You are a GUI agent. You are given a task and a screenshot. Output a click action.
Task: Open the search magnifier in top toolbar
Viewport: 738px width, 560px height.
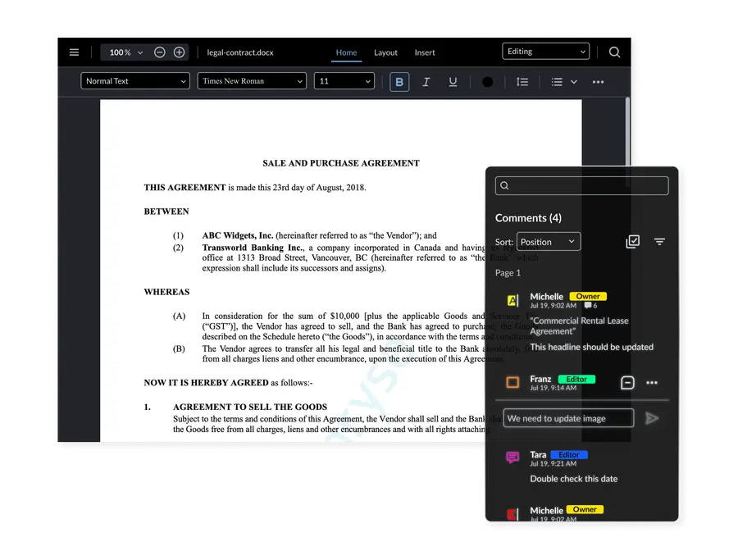coord(614,52)
